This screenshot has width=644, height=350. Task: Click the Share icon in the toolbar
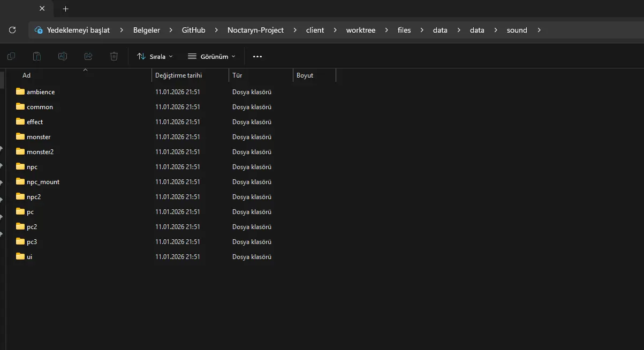click(88, 56)
